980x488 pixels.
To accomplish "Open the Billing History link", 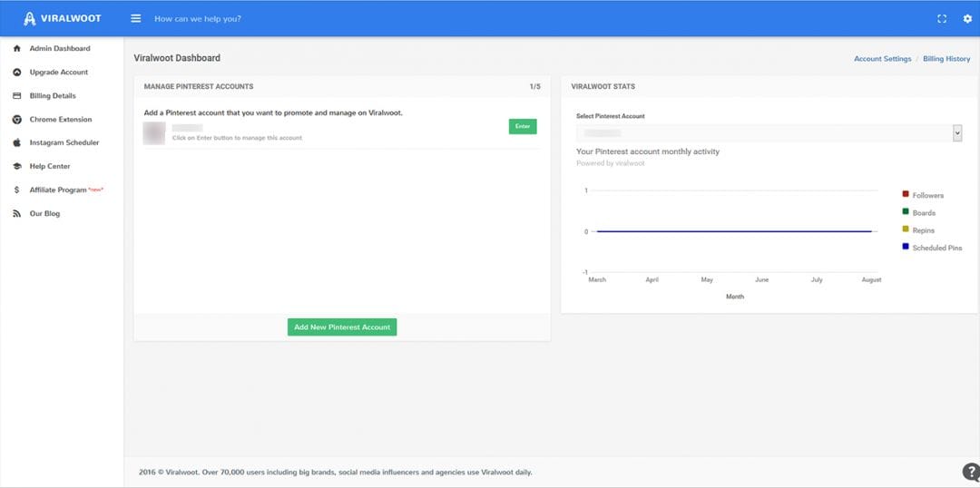I will tap(946, 59).
